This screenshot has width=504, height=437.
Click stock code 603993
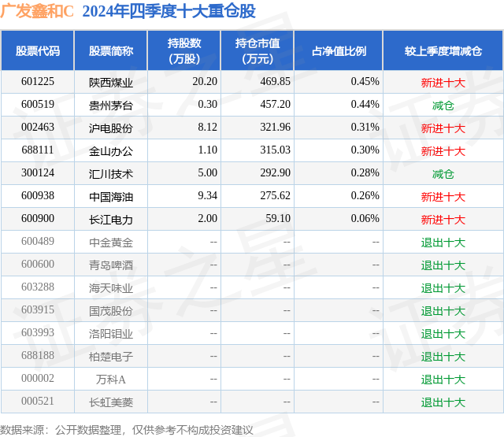click(38, 332)
